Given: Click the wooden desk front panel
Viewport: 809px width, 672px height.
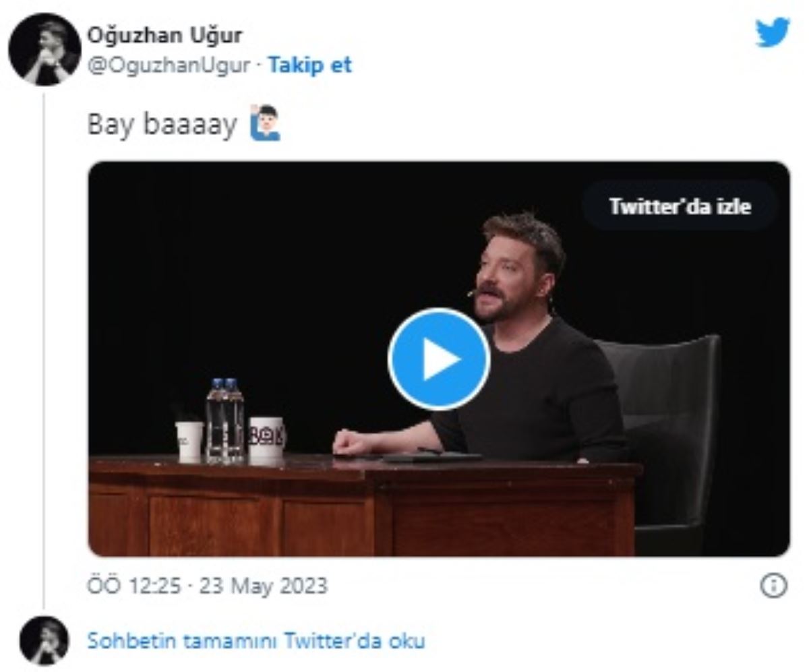Looking at the screenshot, I should point(364,512).
